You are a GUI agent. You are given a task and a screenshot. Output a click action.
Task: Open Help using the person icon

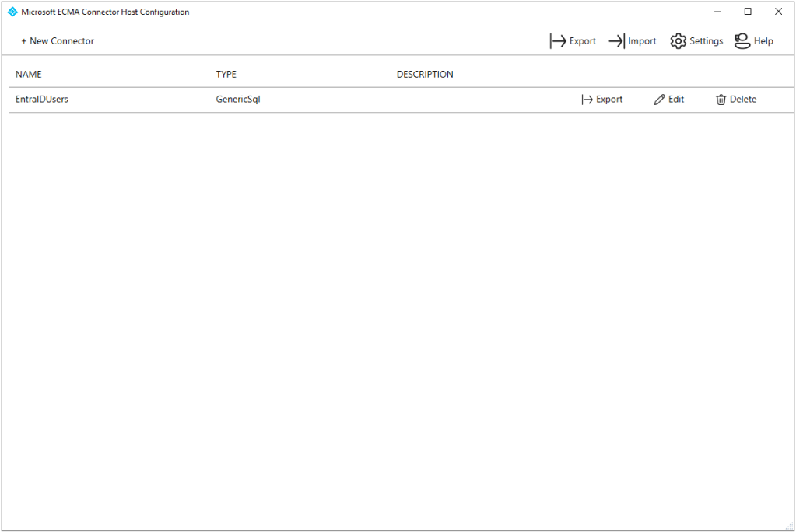pyautogui.click(x=742, y=41)
